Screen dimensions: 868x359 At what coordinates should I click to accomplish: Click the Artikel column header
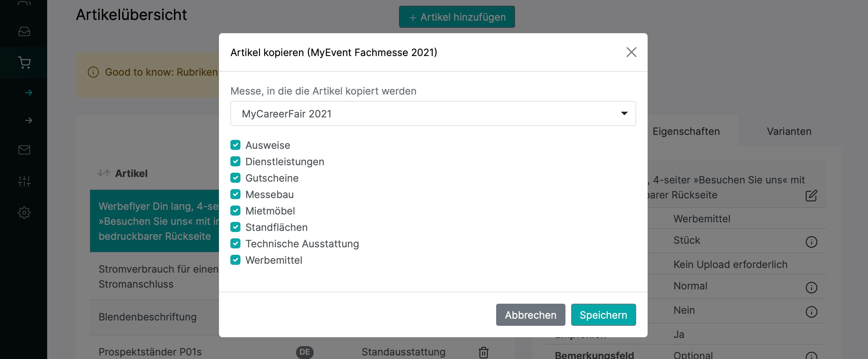[131, 173]
